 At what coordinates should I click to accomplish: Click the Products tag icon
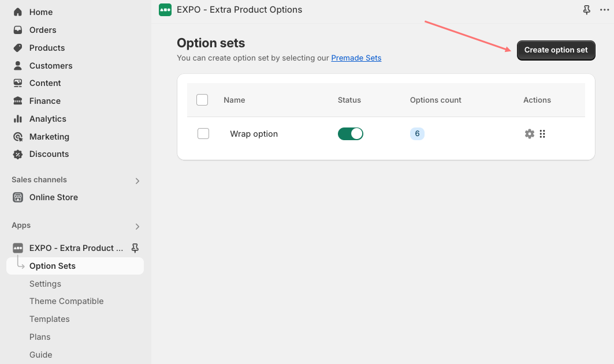tap(18, 48)
